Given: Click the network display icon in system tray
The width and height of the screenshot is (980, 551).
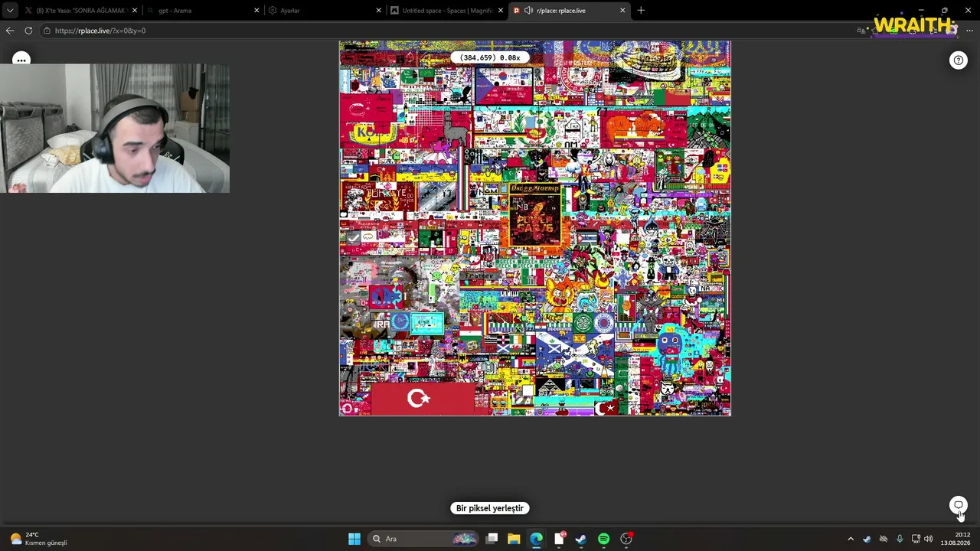Looking at the screenshot, I should click(x=916, y=539).
